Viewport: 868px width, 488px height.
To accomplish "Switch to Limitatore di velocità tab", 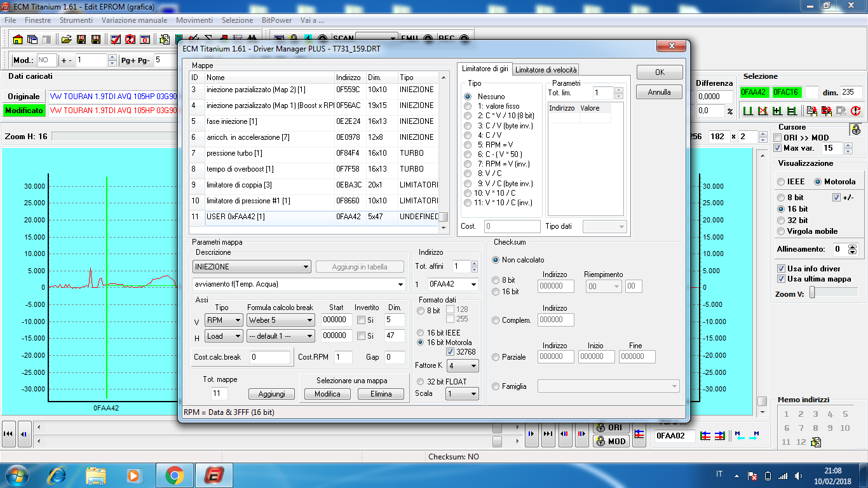I will (545, 70).
